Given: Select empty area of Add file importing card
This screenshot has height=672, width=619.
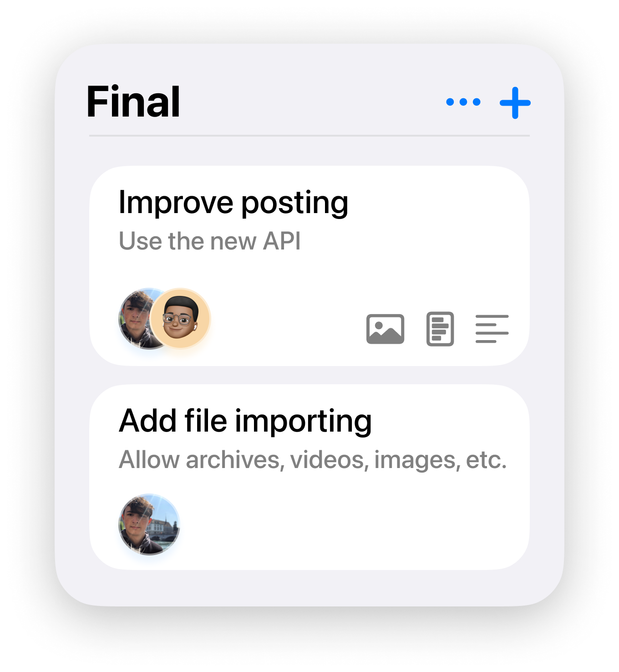Looking at the screenshot, I should pos(355,524).
